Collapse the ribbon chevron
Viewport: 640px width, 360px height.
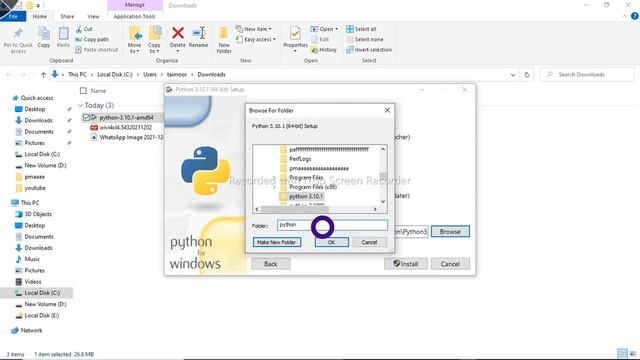pyautogui.click(x=624, y=16)
